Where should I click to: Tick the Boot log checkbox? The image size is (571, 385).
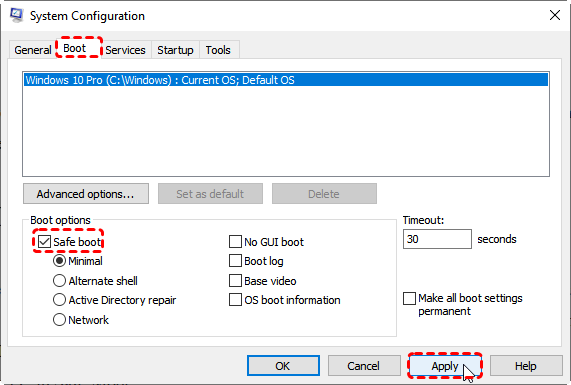235,261
